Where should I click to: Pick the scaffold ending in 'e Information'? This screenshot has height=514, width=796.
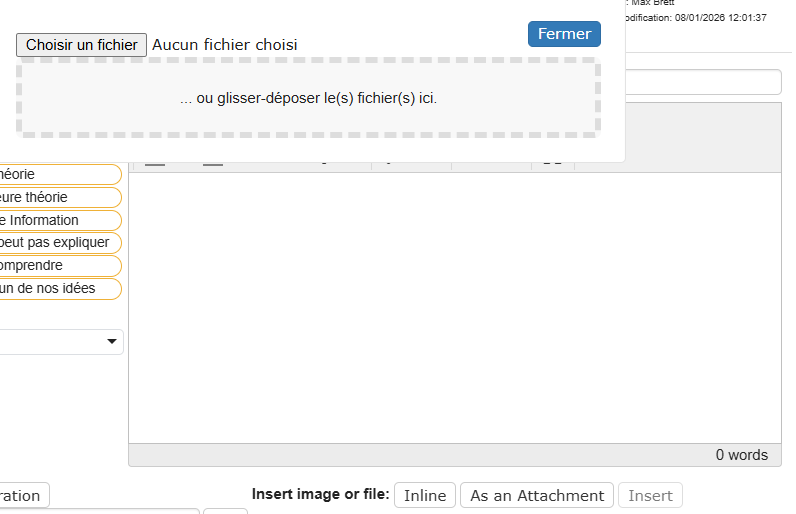pyautogui.click(x=58, y=220)
